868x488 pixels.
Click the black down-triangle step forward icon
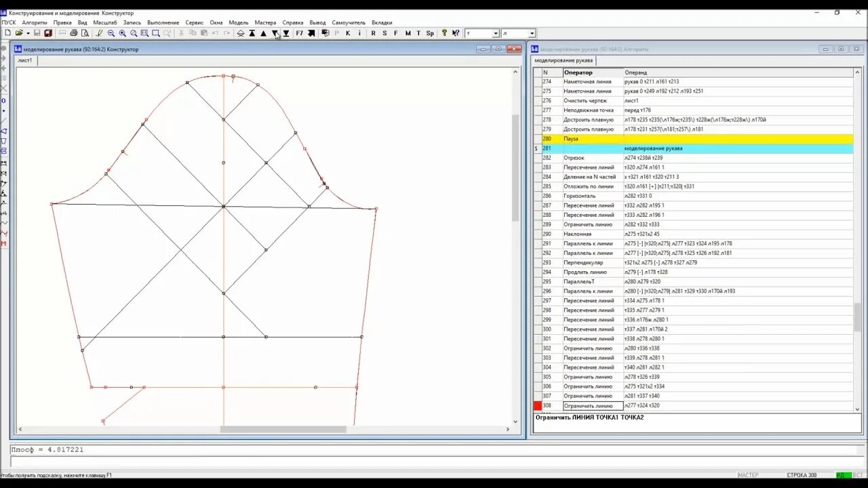click(x=275, y=33)
